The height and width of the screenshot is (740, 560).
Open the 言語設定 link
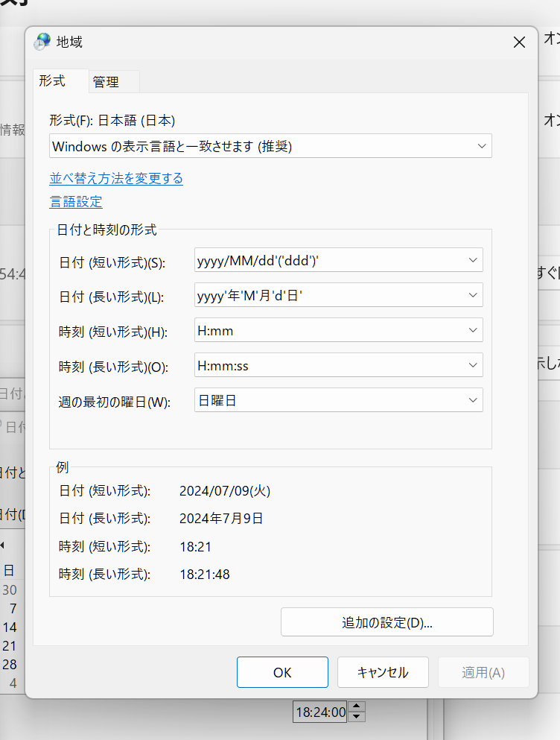[x=76, y=202]
